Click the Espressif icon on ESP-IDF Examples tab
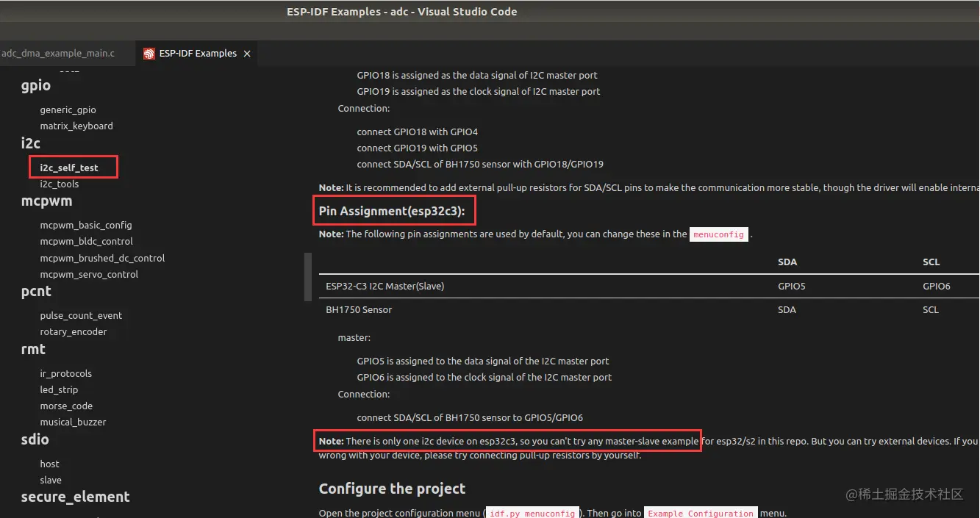Image resolution: width=980 pixels, height=518 pixels. pos(149,54)
